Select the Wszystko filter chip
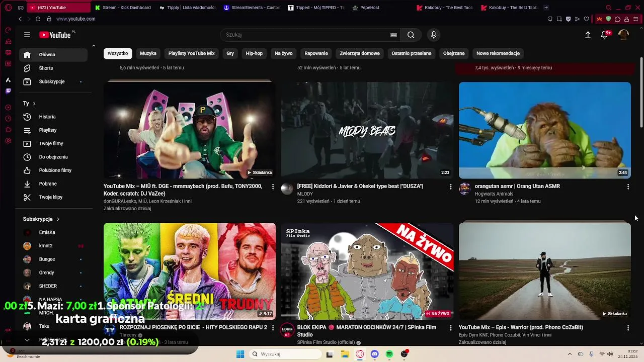Viewport: 644px width, 362px height. [118, 53]
